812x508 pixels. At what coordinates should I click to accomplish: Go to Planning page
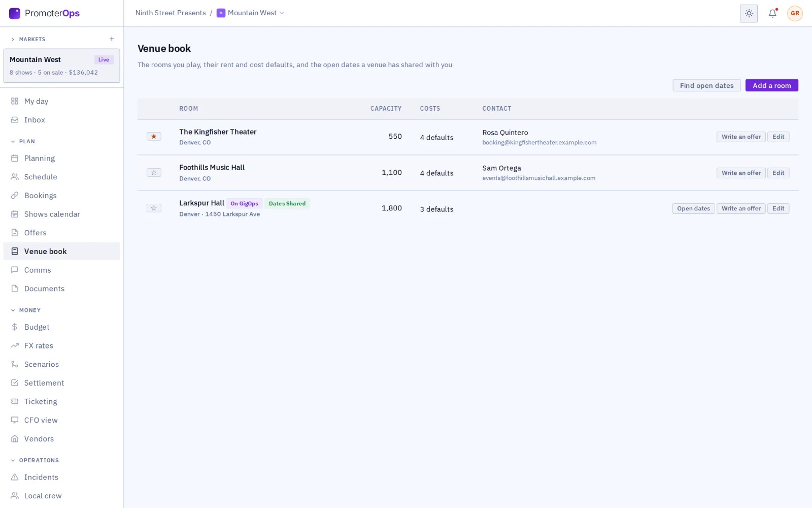(x=62, y=158)
